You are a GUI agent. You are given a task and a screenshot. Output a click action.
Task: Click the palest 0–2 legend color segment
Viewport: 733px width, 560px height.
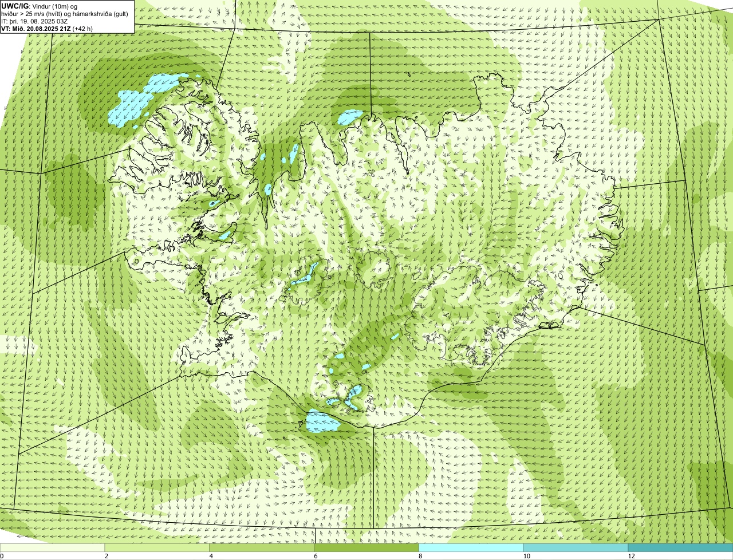pyautogui.click(x=53, y=548)
